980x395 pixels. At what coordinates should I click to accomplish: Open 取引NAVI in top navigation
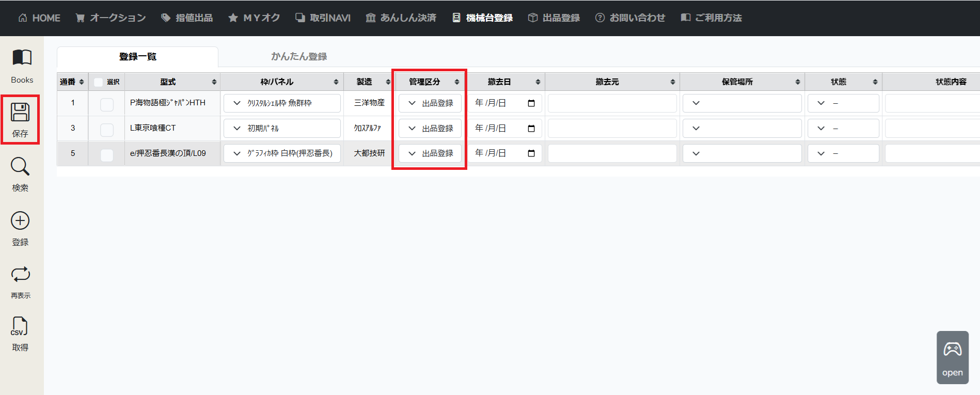pos(323,18)
